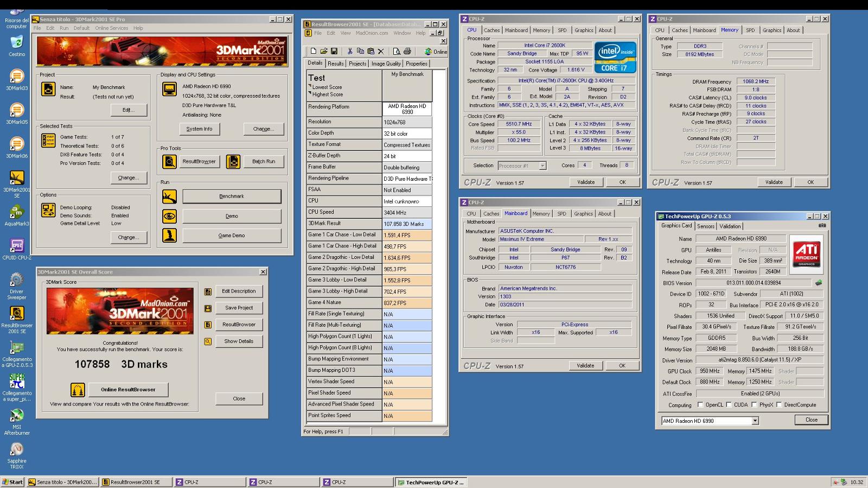Open the Sensors tab in GPU-Z
The height and width of the screenshot is (488, 868).
(x=706, y=226)
